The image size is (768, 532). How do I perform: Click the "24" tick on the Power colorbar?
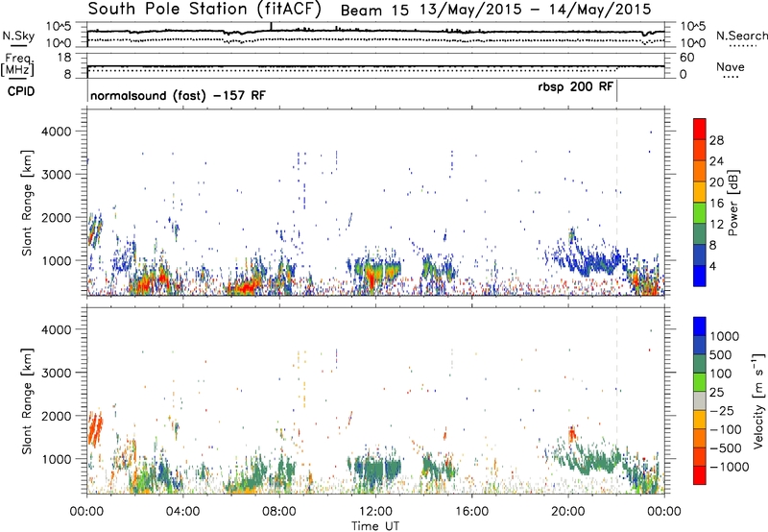(716, 161)
